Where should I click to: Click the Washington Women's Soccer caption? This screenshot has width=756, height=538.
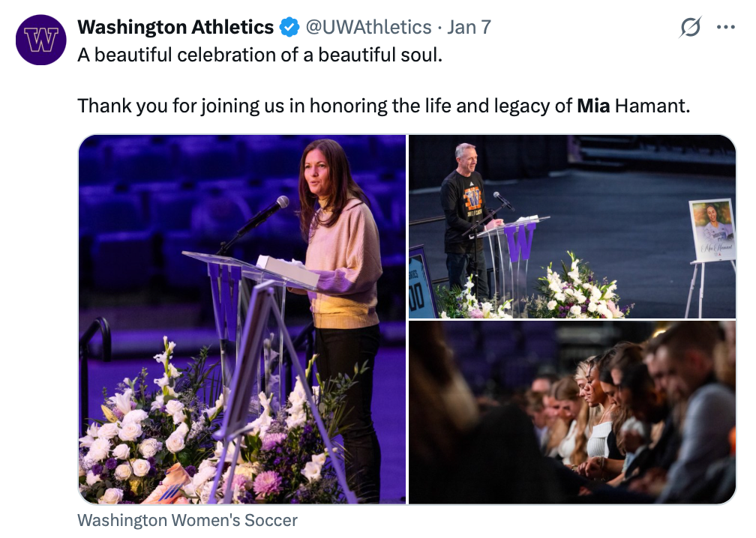[187, 520]
